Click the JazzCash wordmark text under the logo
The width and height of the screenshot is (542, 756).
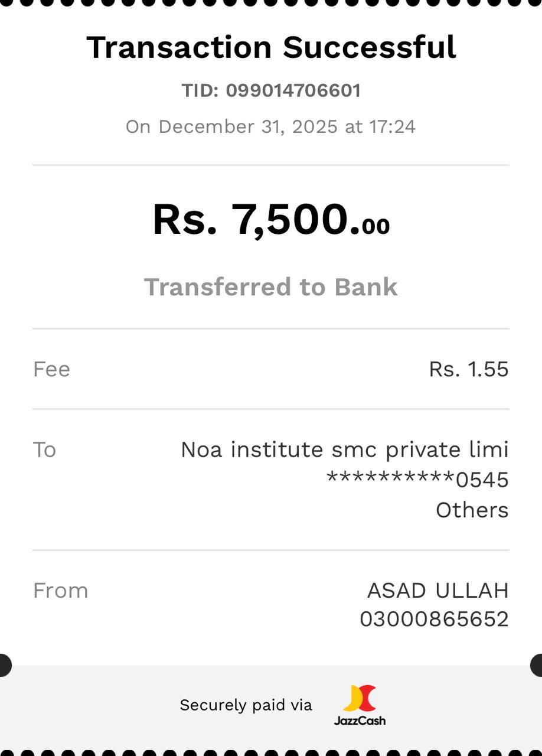(x=360, y=721)
